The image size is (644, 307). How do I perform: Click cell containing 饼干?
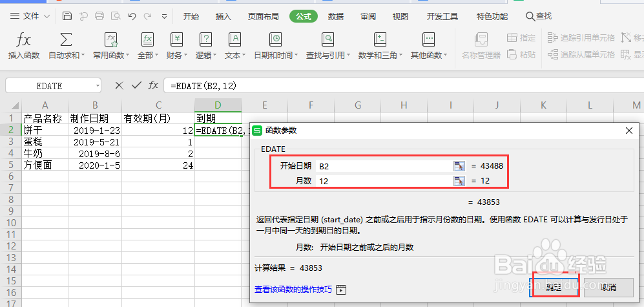[45, 131]
